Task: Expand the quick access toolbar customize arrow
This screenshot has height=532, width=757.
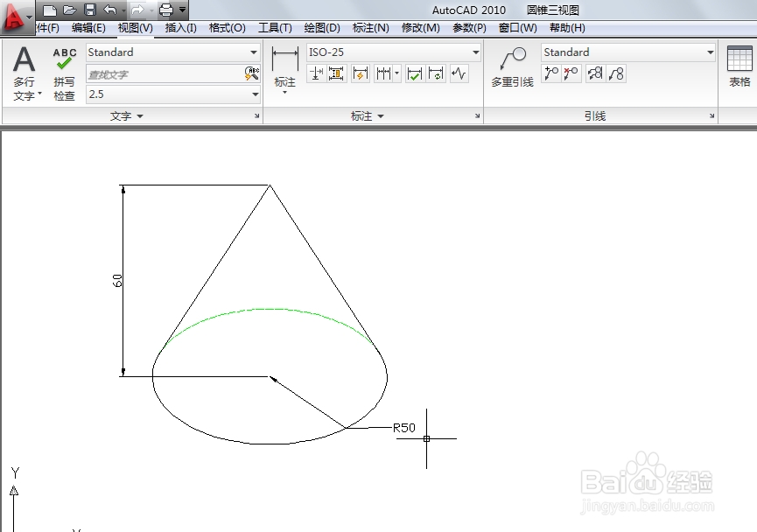Action: coord(183,9)
